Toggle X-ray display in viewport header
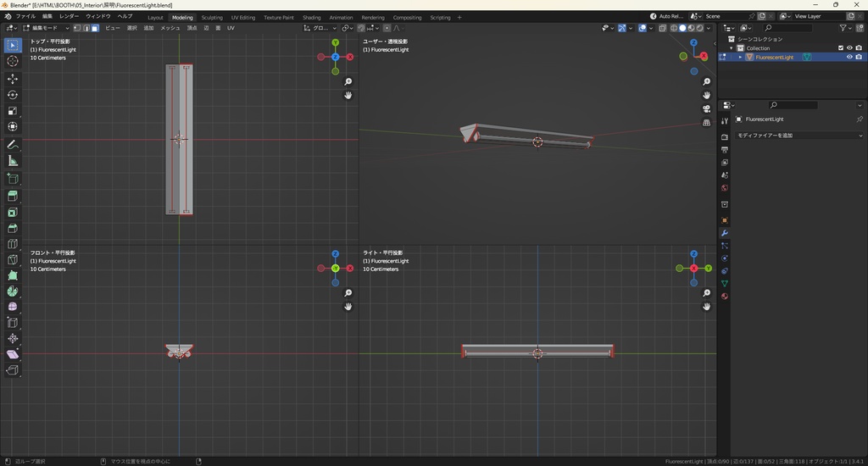Screen dimensions: 868x466 [661, 28]
